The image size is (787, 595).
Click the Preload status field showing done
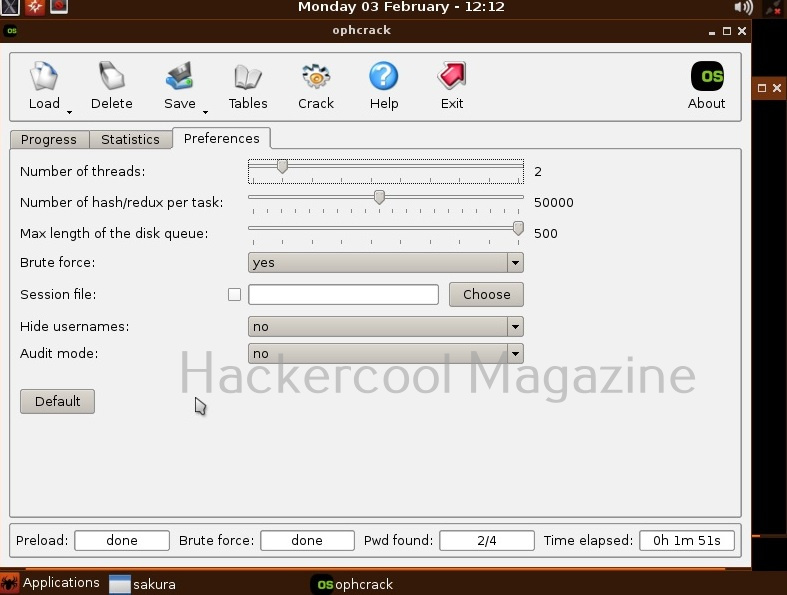pos(122,540)
